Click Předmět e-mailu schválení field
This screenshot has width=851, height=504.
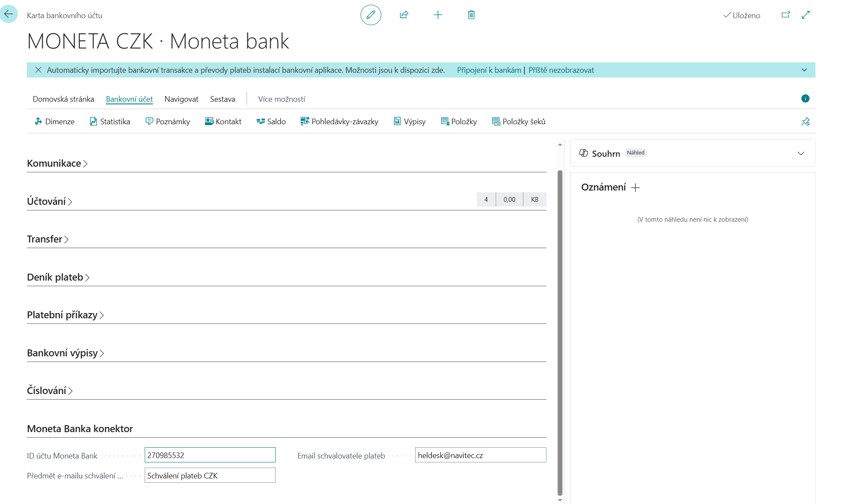point(210,475)
